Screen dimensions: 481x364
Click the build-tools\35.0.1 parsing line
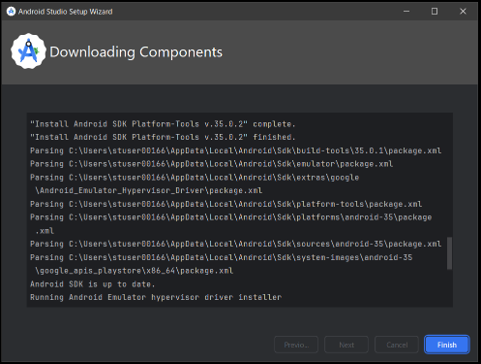(x=236, y=151)
